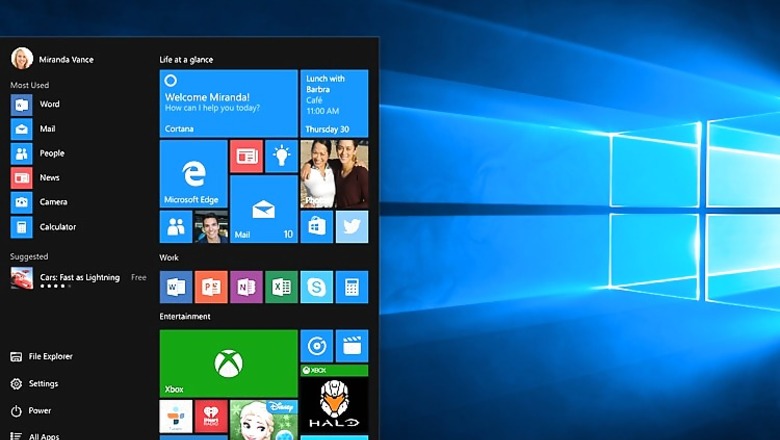
Task: Open the Calculator tile in the Work group
Action: coord(352,287)
